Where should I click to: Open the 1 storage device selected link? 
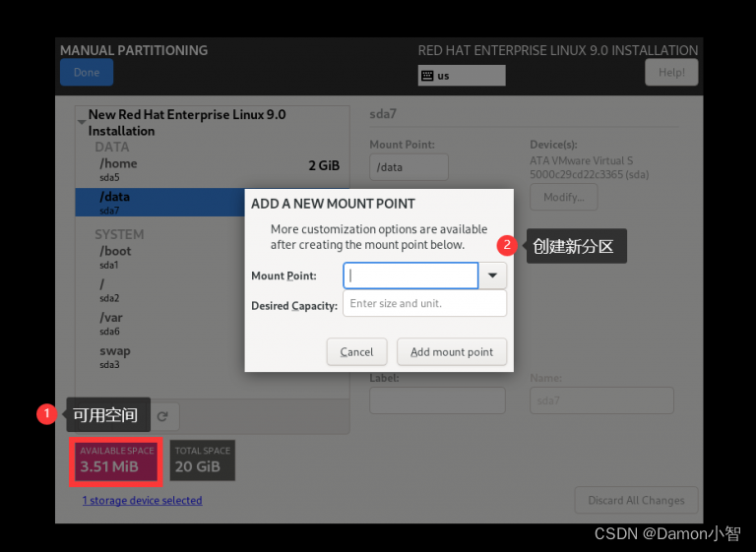(x=142, y=501)
